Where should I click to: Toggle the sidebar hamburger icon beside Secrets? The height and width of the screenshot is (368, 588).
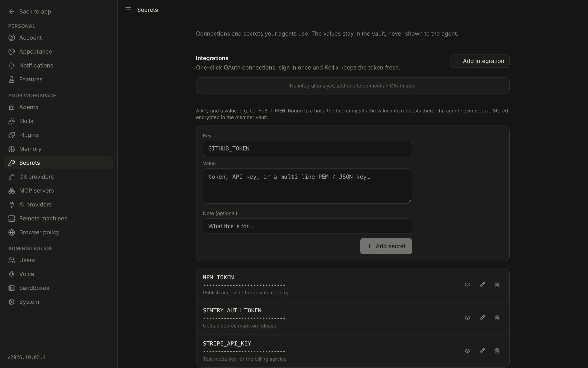pyautogui.click(x=128, y=10)
